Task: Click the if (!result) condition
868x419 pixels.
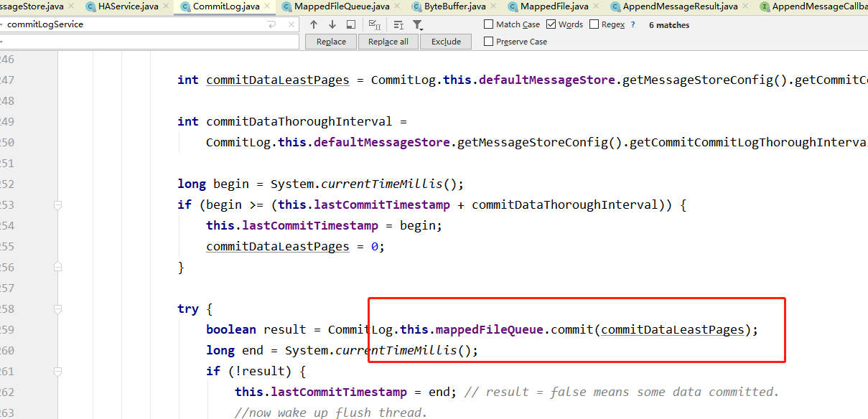Action: click(256, 372)
